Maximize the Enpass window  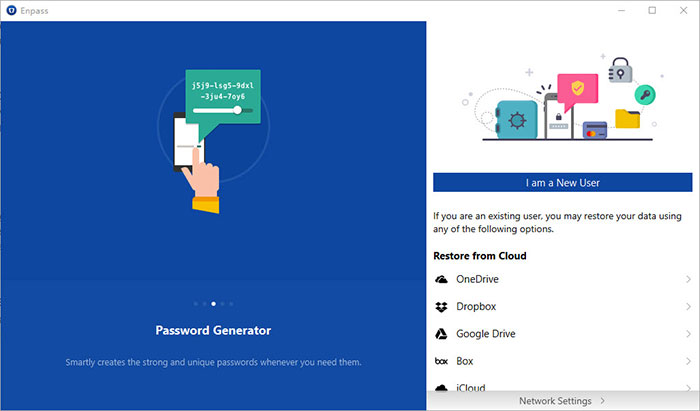(x=652, y=10)
